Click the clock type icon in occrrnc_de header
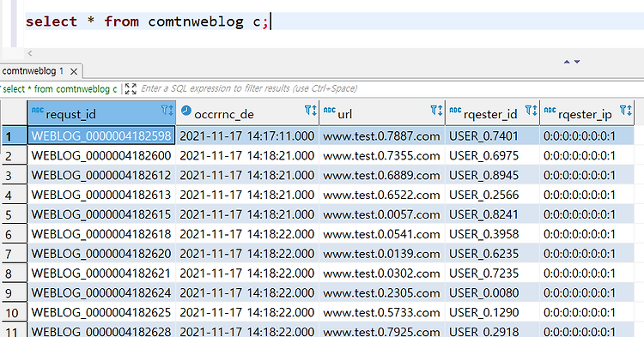644x337 pixels. click(x=186, y=111)
